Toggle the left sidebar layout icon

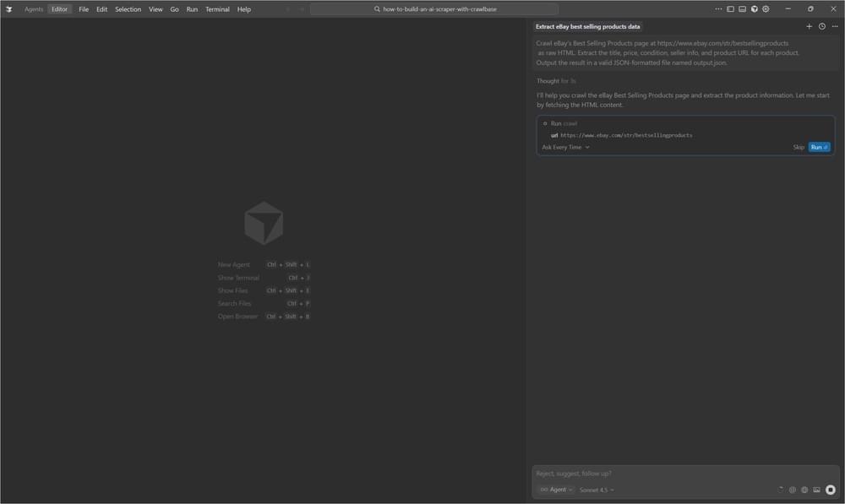click(732, 9)
